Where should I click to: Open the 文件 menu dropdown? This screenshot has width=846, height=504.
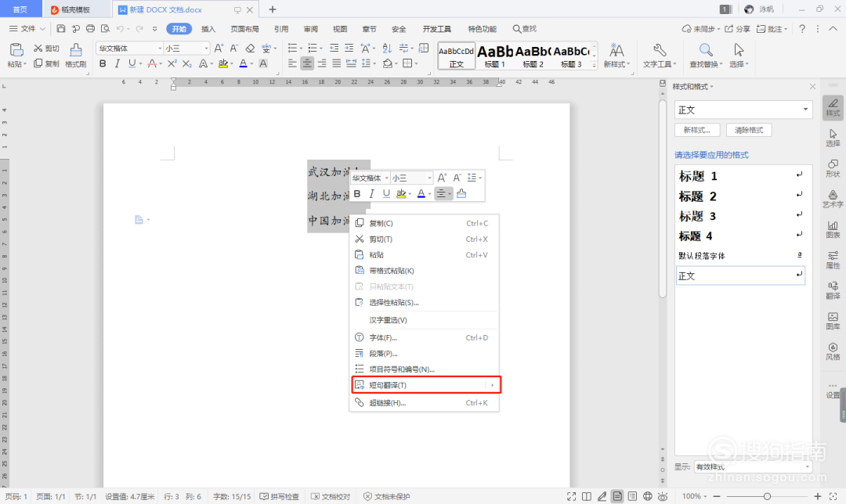pos(27,29)
